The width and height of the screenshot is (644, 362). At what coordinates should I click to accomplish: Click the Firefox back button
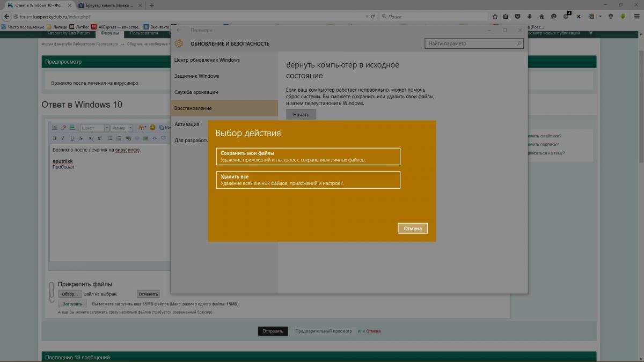(x=8, y=16)
